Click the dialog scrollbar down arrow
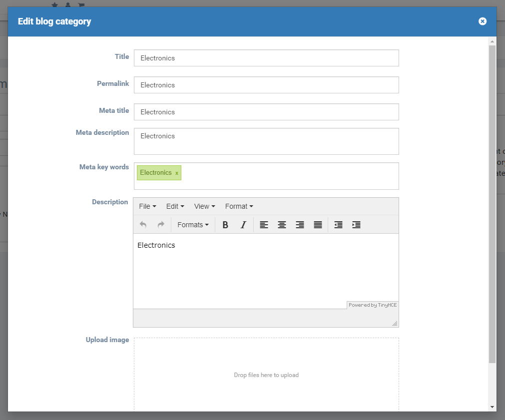 [492, 407]
